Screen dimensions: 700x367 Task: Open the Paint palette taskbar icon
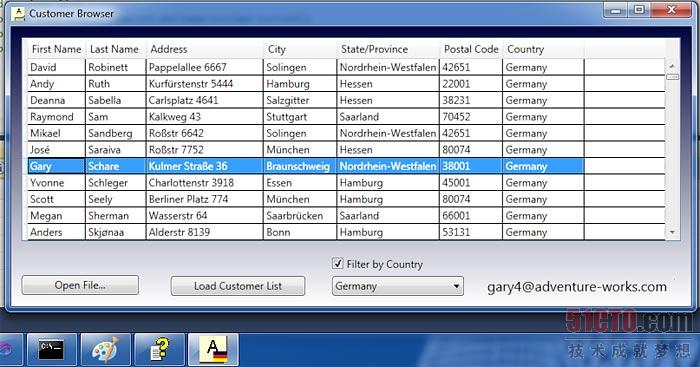[105, 350]
